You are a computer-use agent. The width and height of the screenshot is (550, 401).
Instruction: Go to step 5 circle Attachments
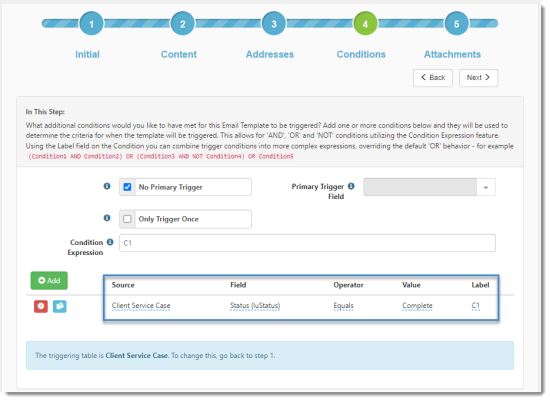(457, 24)
